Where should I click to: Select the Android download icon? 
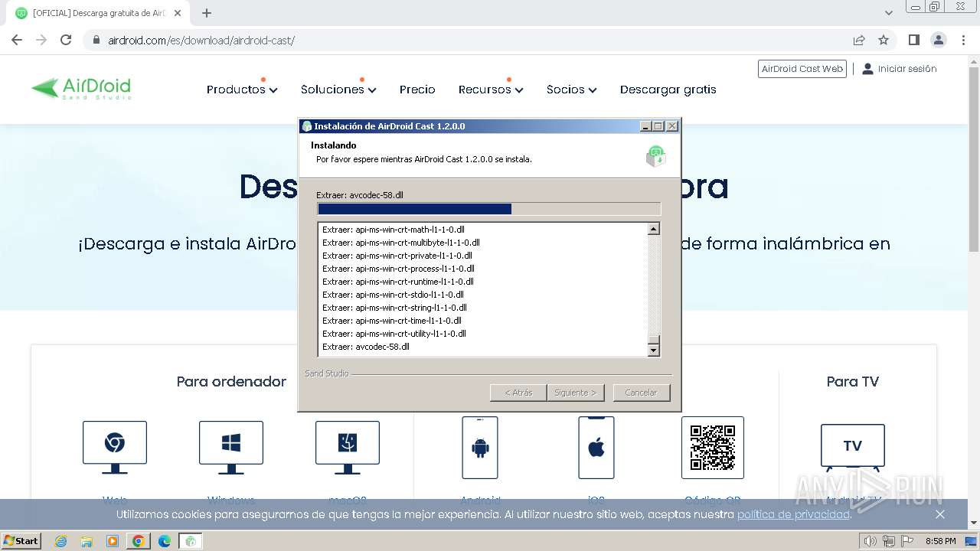(480, 448)
